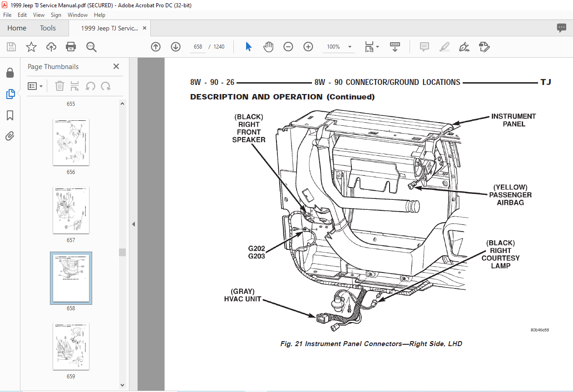
Task: Bookmark the file with the star icon
Action: pyautogui.click(x=31, y=47)
